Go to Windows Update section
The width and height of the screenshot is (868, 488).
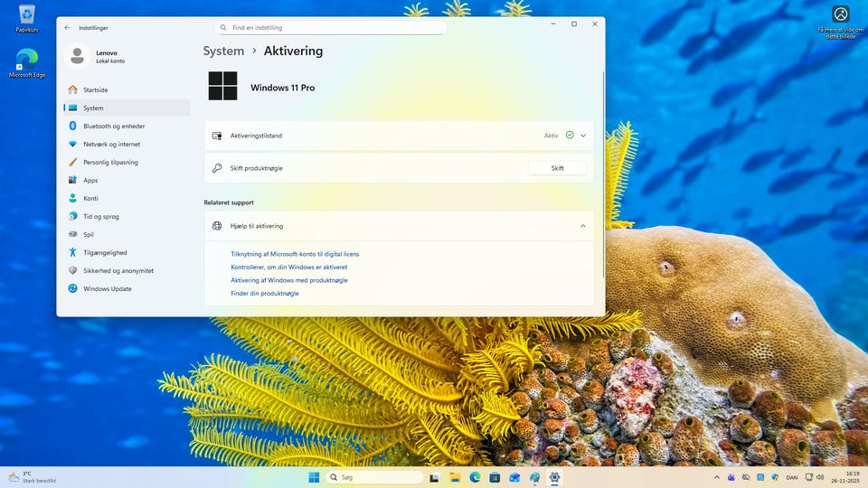pyautogui.click(x=107, y=289)
